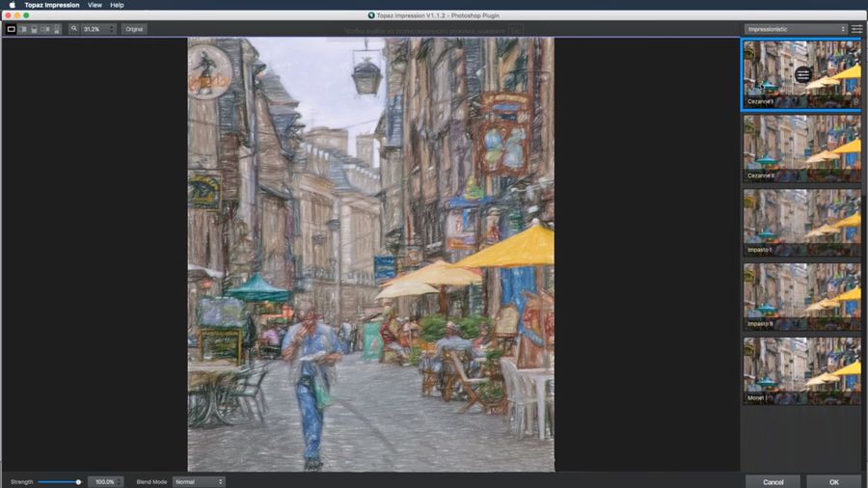Open the 31.2% zoom level dropdown
The width and height of the screenshot is (868, 488).
(98, 29)
